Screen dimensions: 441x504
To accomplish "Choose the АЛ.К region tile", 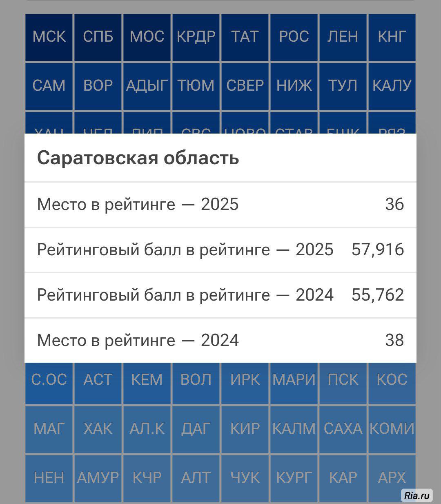I will click(147, 429).
